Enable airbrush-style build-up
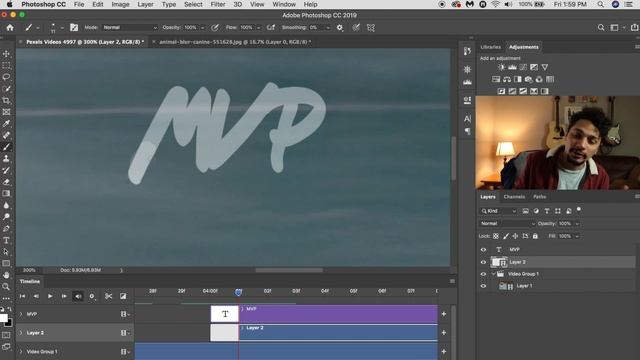 point(271,27)
